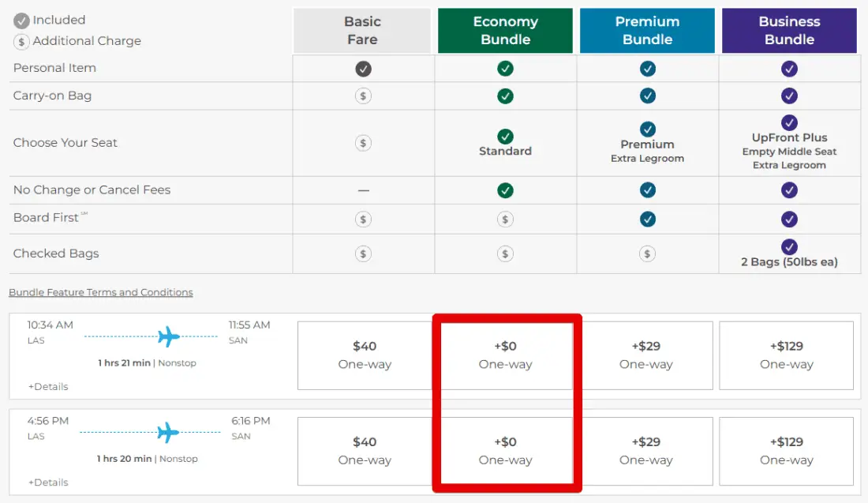This screenshot has height=503, width=868.
Task: Click the airplane icon on the 10:34 AM flight
Action: pos(169,336)
